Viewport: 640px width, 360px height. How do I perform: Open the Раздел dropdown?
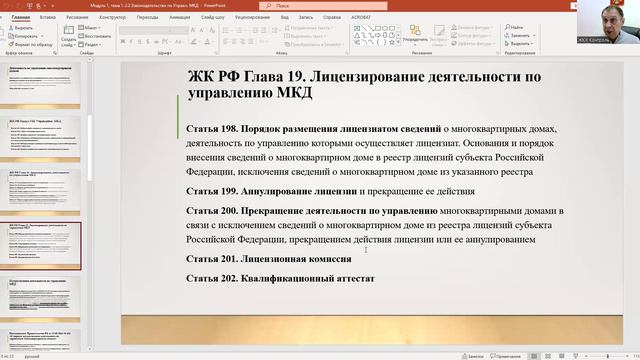89,44
